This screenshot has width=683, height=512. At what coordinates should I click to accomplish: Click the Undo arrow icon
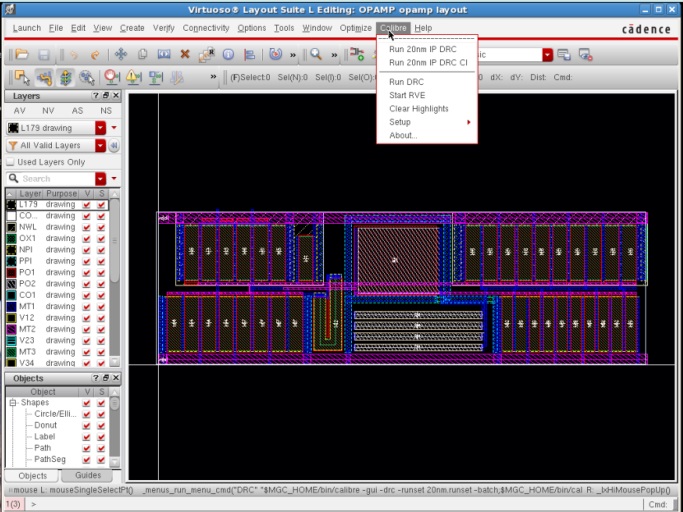[x=74, y=54]
